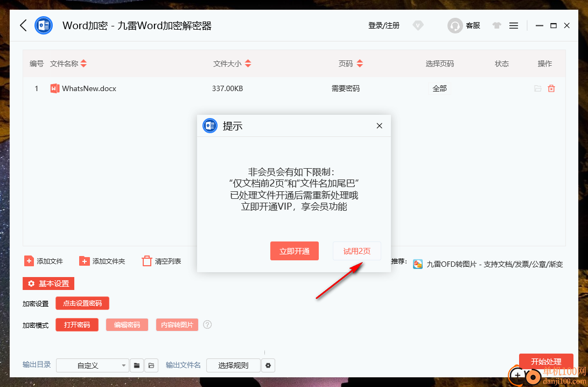The image size is (588, 387).
Task: Click the 状态 column header
Action: pyautogui.click(x=502, y=64)
